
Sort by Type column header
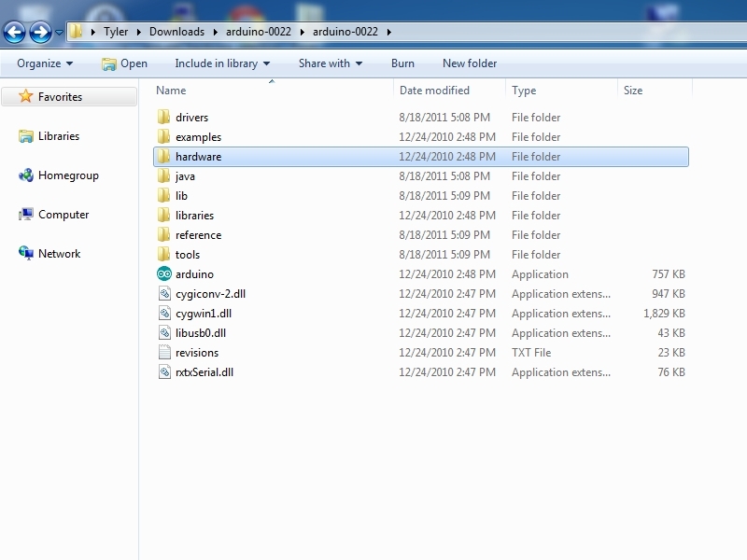[524, 90]
